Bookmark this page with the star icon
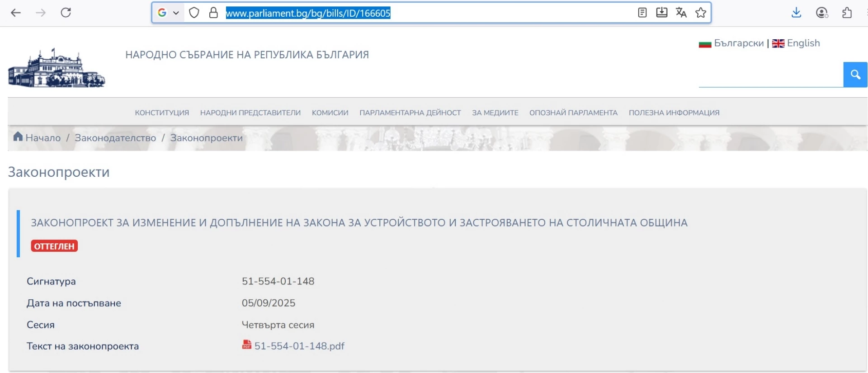This screenshot has height=373, width=868. (701, 13)
